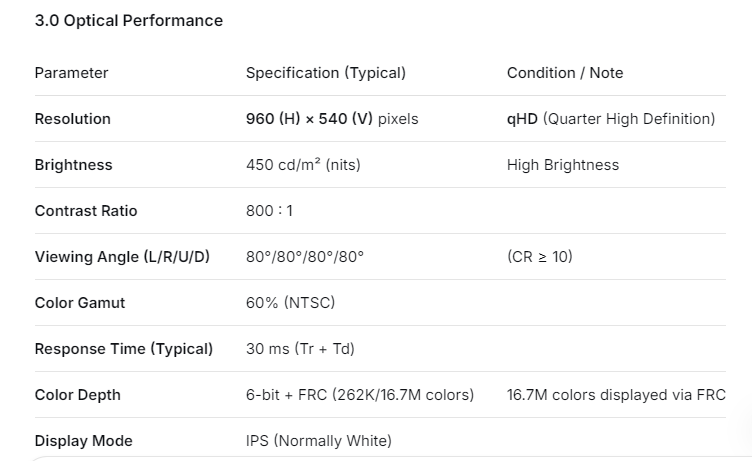Click the "60% (NTSC)" gamut value
The image size is (752, 461).
coord(290,303)
